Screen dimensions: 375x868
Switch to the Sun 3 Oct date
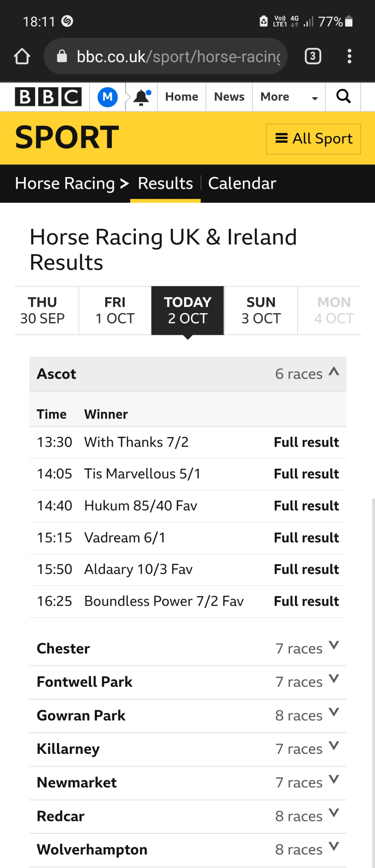click(261, 311)
